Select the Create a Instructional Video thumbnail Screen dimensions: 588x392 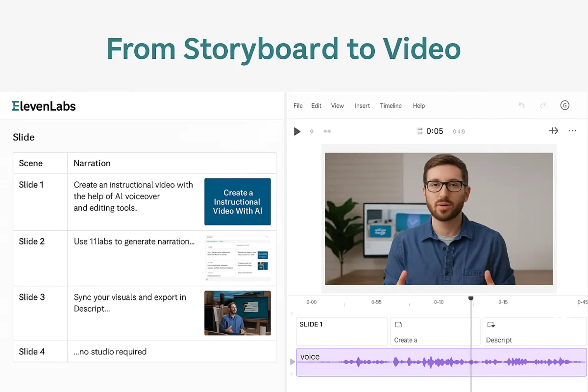(238, 202)
